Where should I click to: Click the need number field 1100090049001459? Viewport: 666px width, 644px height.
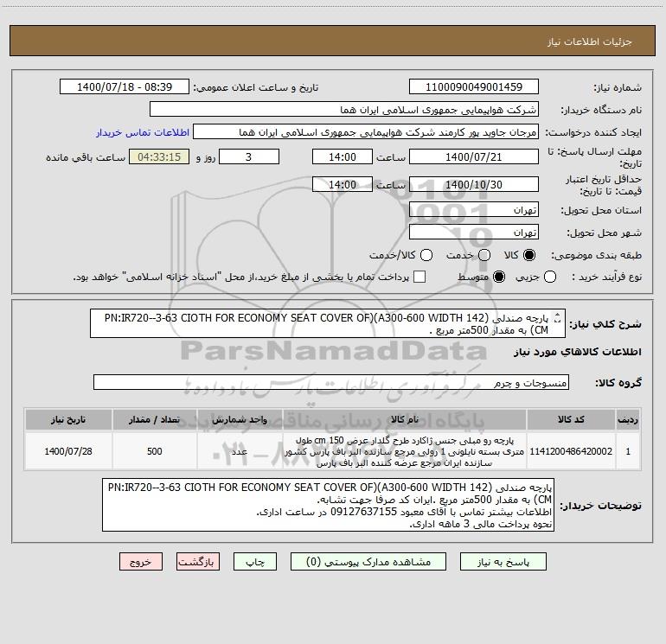click(x=474, y=86)
